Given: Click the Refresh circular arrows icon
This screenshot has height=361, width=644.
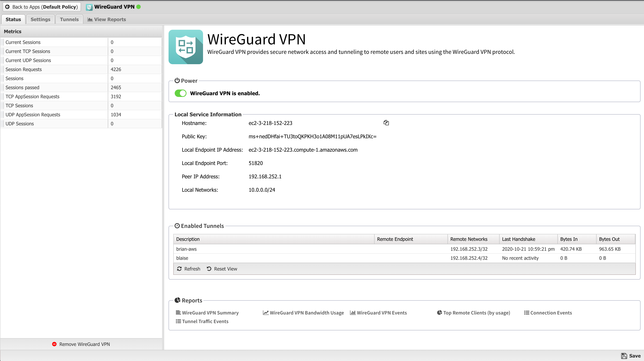Looking at the screenshot, I should [179, 269].
